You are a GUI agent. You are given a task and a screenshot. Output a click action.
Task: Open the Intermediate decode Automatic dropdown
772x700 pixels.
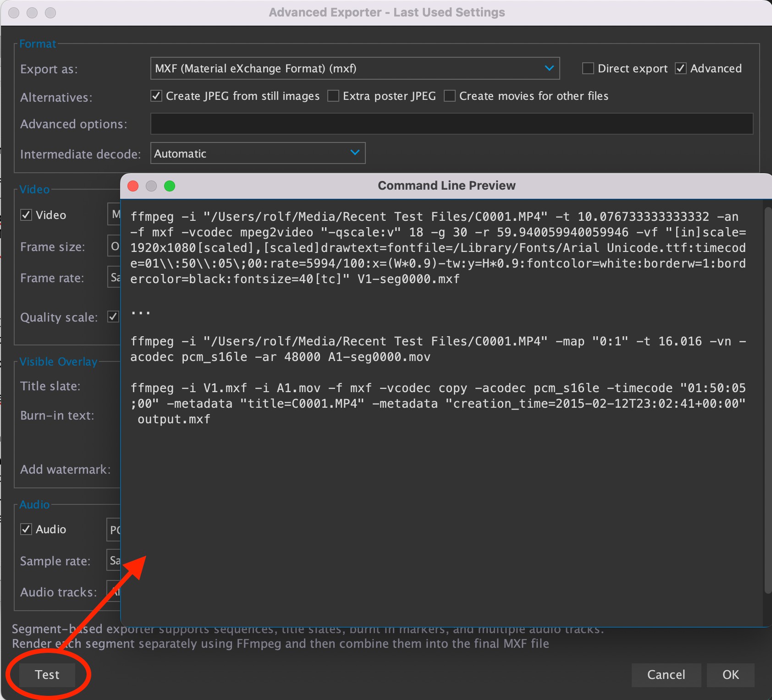point(258,153)
